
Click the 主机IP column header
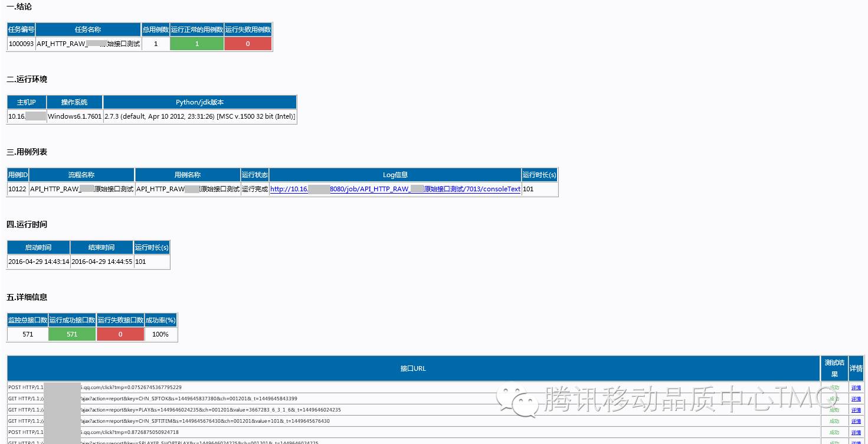[27, 102]
